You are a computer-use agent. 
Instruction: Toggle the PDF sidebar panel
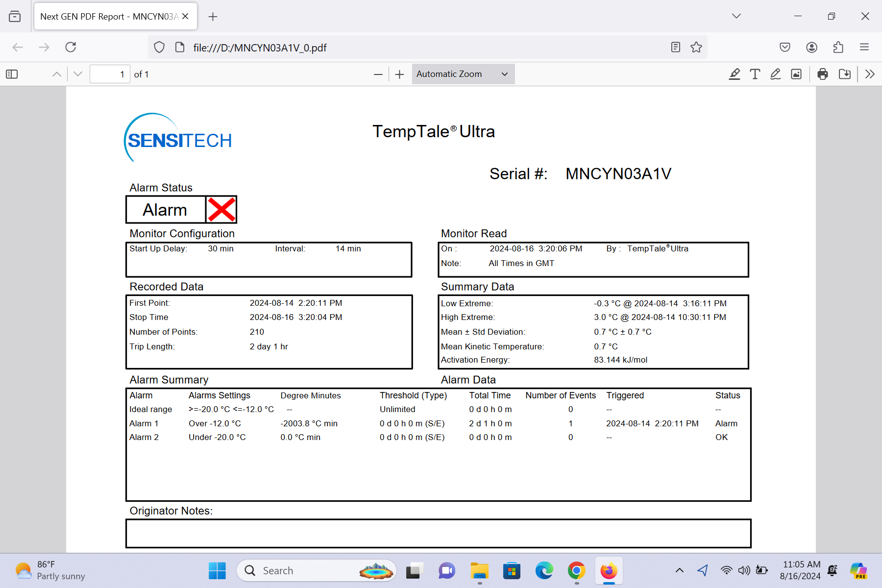click(x=12, y=74)
